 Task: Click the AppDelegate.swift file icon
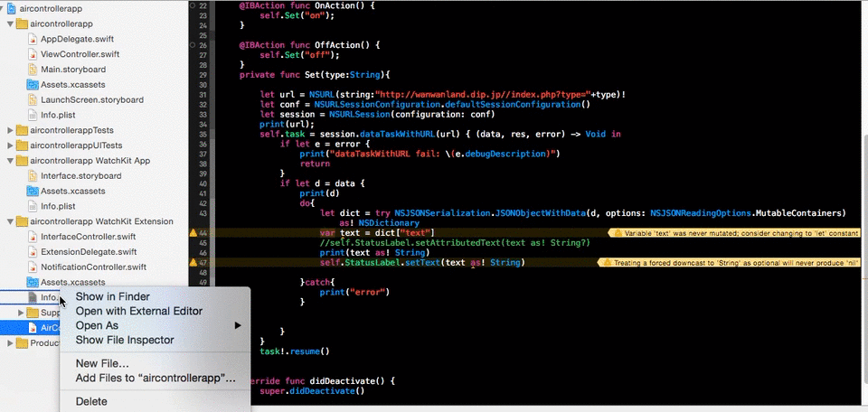click(33, 39)
